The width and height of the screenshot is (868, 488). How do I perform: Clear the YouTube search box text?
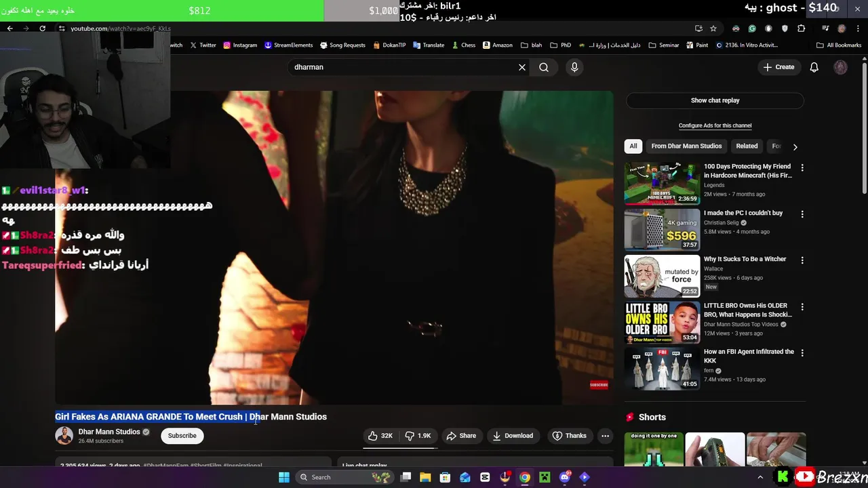(x=522, y=67)
